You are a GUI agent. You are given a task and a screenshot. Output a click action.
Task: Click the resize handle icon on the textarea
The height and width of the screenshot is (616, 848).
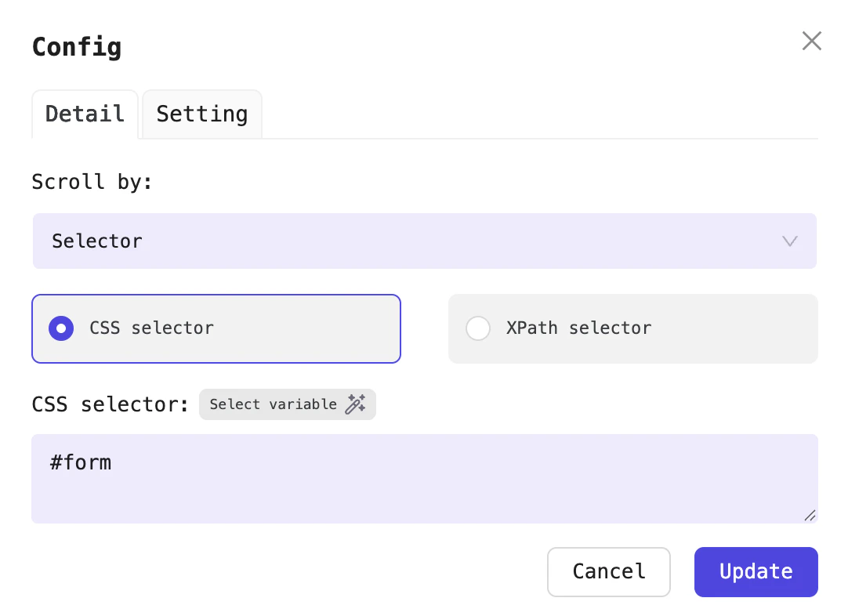click(x=810, y=516)
